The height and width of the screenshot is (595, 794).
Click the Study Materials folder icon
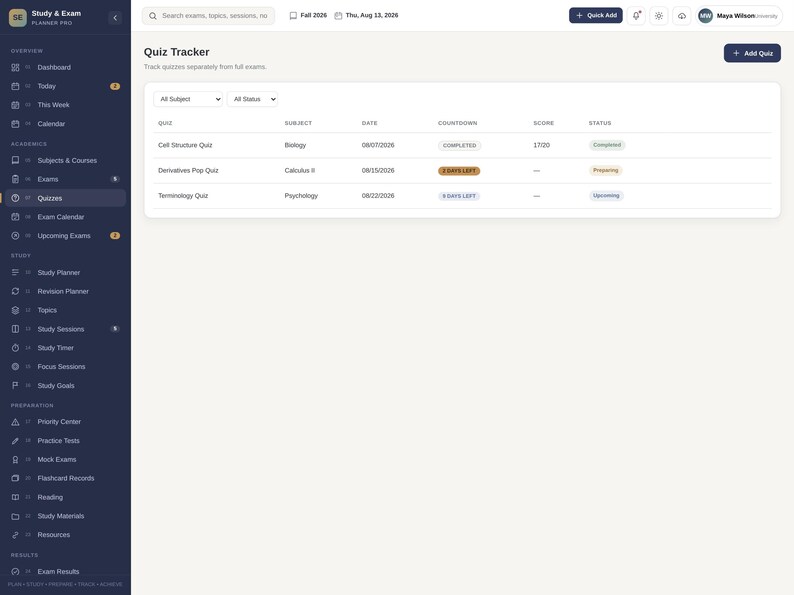(x=15, y=516)
